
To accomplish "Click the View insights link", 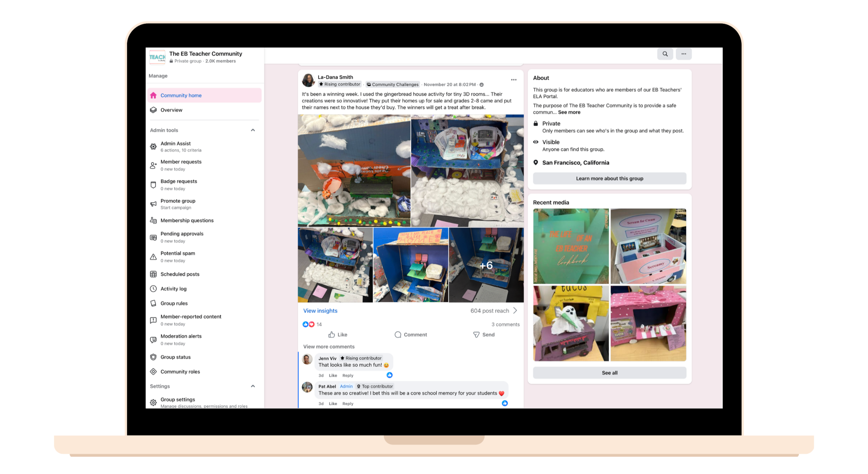I will click(320, 311).
